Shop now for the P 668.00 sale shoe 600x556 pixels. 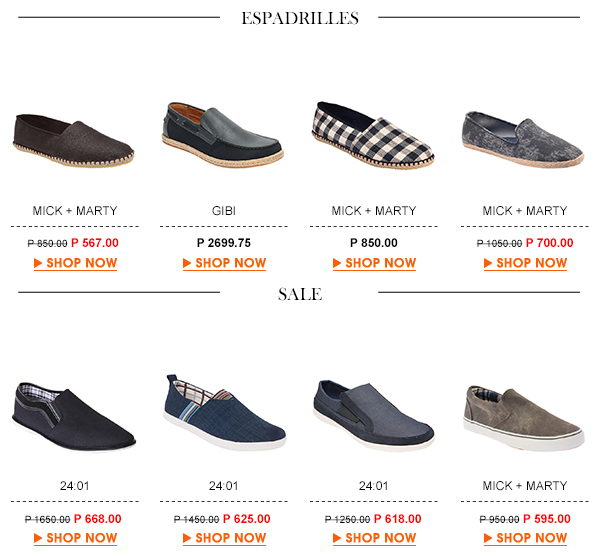pyautogui.click(x=75, y=538)
